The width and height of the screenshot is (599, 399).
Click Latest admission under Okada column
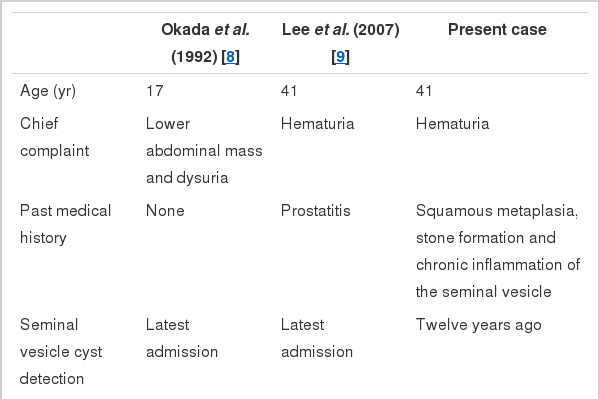[182, 338]
